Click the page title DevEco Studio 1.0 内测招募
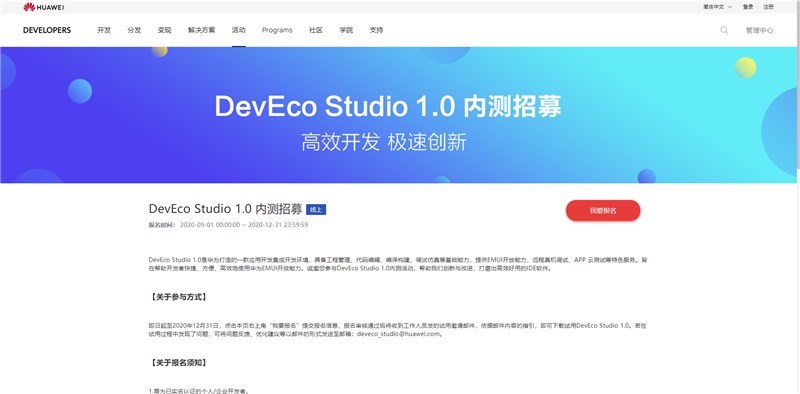 point(225,209)
